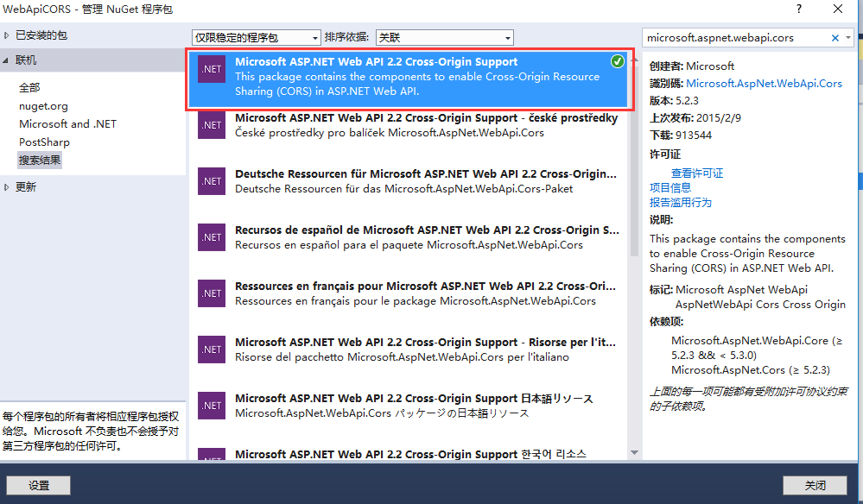Clear the search box with X icon

[835, 38]
